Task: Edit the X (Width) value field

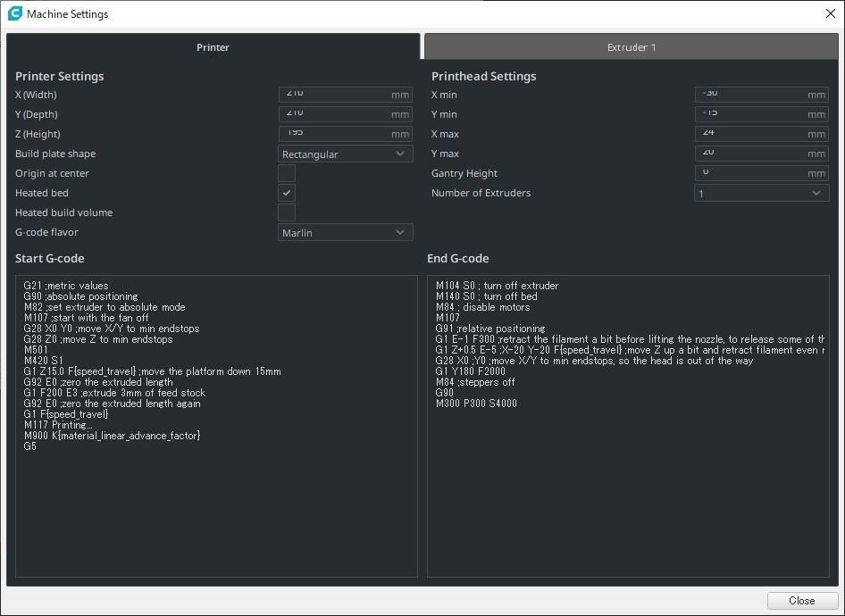Action: pyautogui.click(x=346, y=95)
